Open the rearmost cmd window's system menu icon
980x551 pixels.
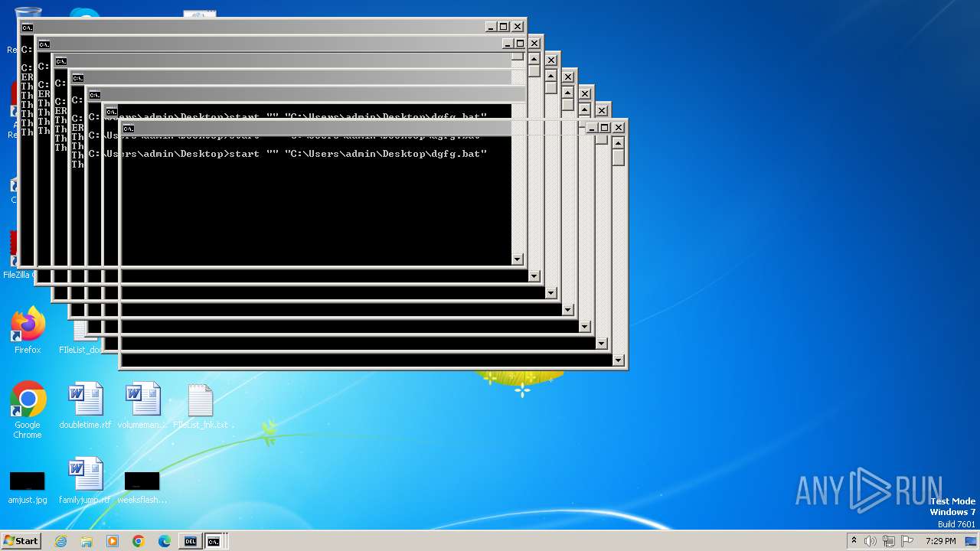coord(28,27)
